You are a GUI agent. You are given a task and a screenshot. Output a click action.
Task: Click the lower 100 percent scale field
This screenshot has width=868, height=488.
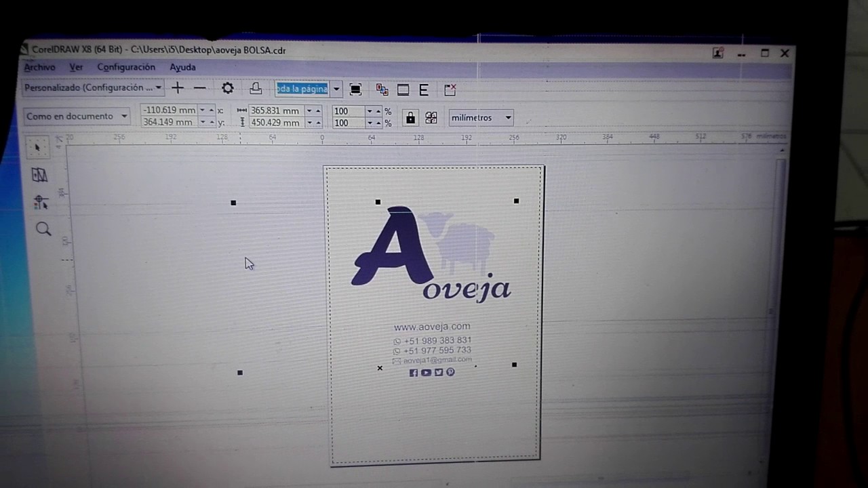(348, 123)
